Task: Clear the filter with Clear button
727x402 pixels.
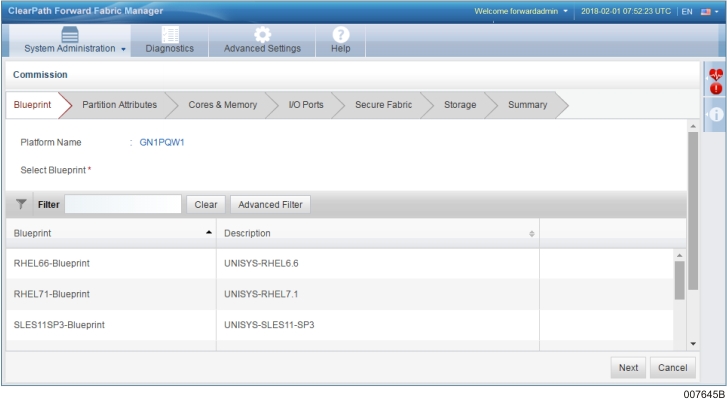Action: tap(205, 204)
